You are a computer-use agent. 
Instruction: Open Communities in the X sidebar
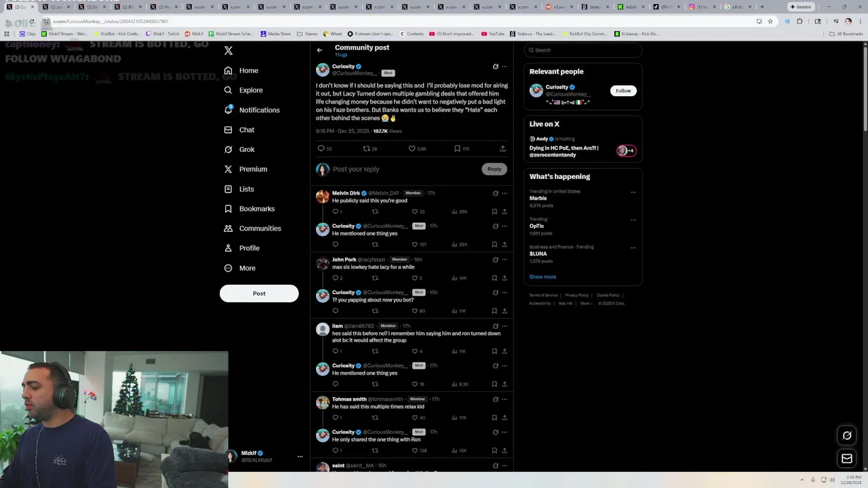pos(252,228)
